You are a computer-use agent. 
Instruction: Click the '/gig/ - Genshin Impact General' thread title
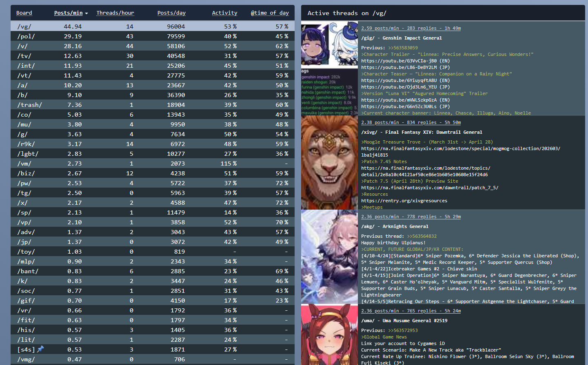402,38
